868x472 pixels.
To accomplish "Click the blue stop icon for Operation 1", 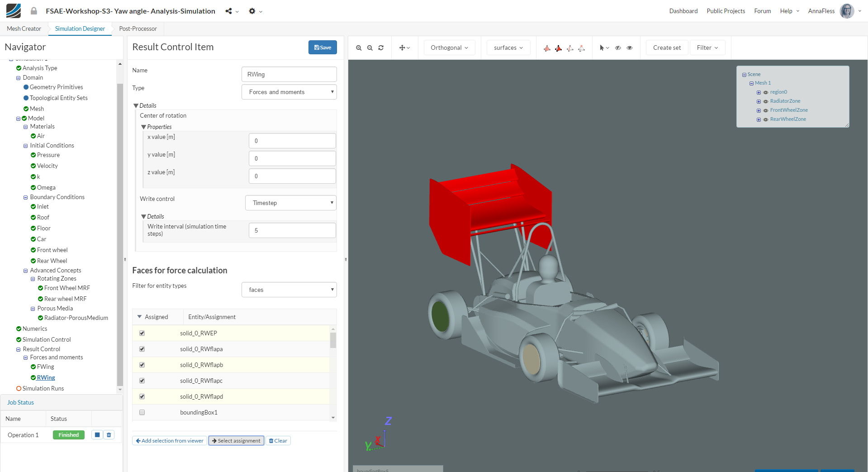I will [x=97, y=435].
